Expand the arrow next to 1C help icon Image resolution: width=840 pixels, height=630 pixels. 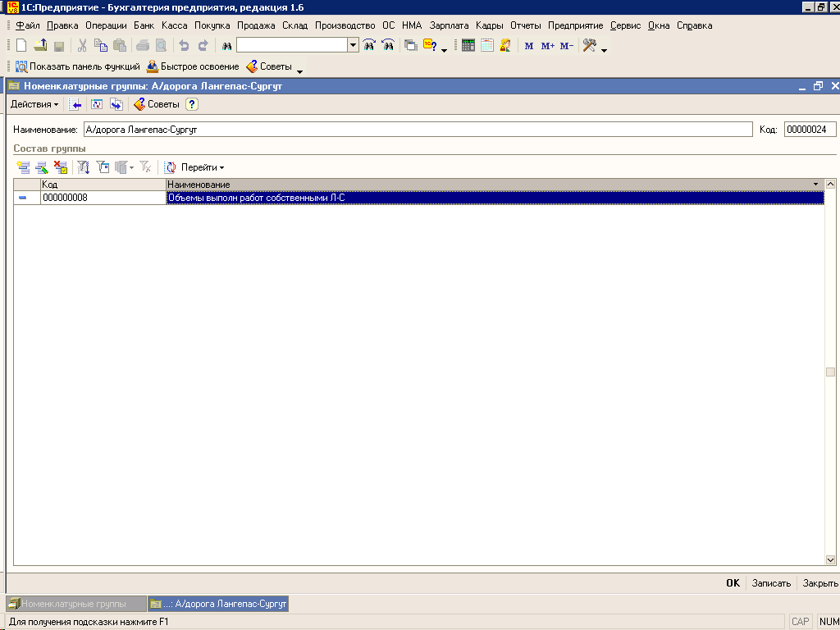click(444, 50)
